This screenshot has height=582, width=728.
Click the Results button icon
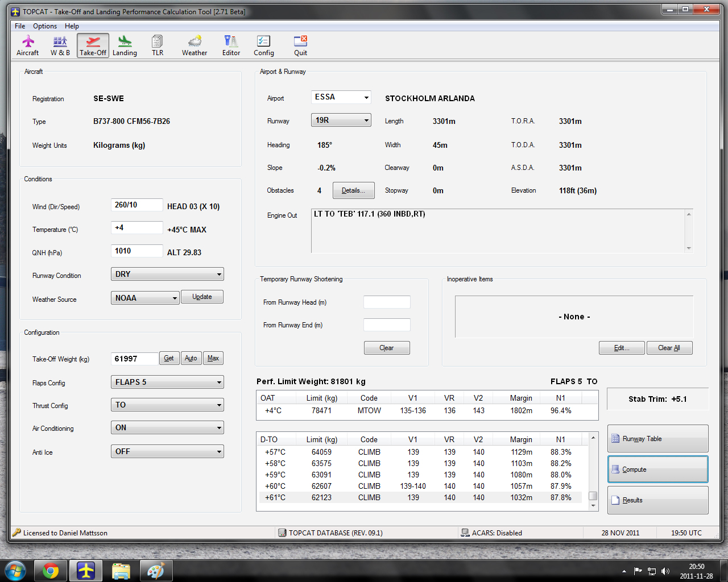tap(615, 500)
